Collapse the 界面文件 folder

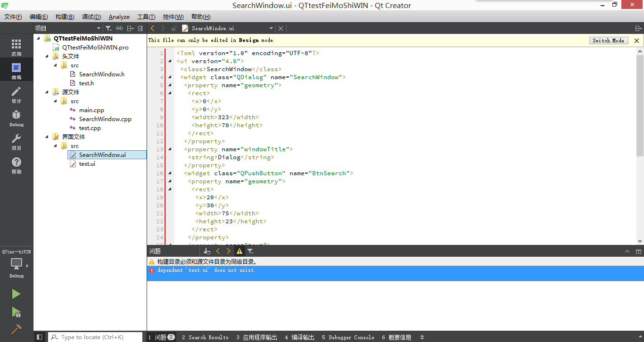47,137
